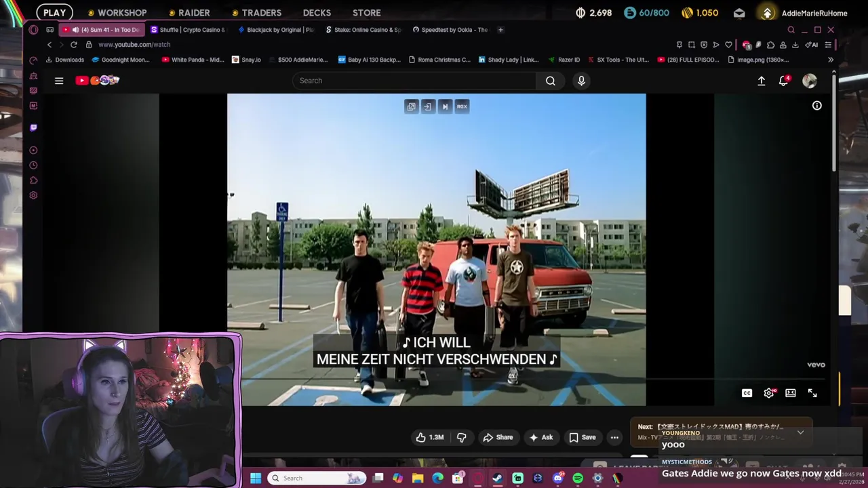Open YouTube account avatar menu
This screenshot has width=868, height=488.
[x=810, y=81]
